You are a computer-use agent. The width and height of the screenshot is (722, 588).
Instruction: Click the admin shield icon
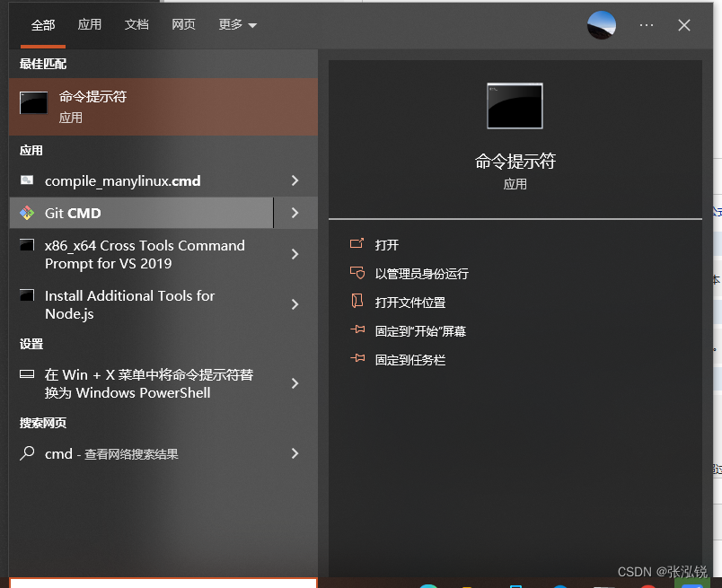click(x=357, y=273)
